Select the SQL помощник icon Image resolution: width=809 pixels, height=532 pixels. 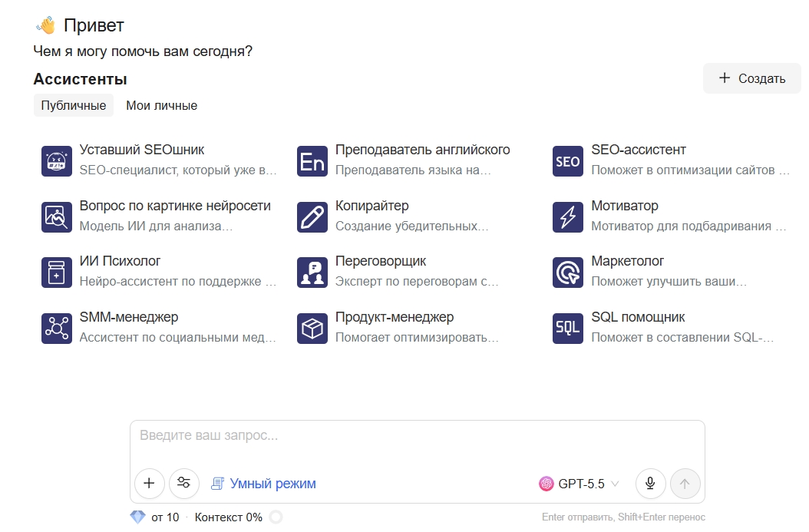[x=567, y=328]
